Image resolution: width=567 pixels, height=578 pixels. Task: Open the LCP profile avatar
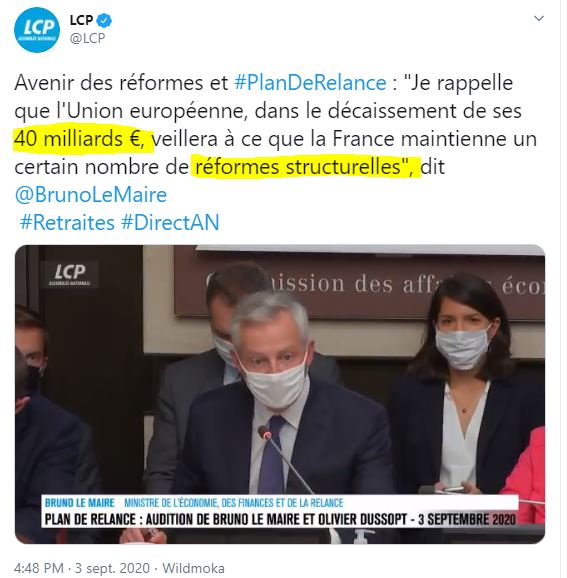36,29
